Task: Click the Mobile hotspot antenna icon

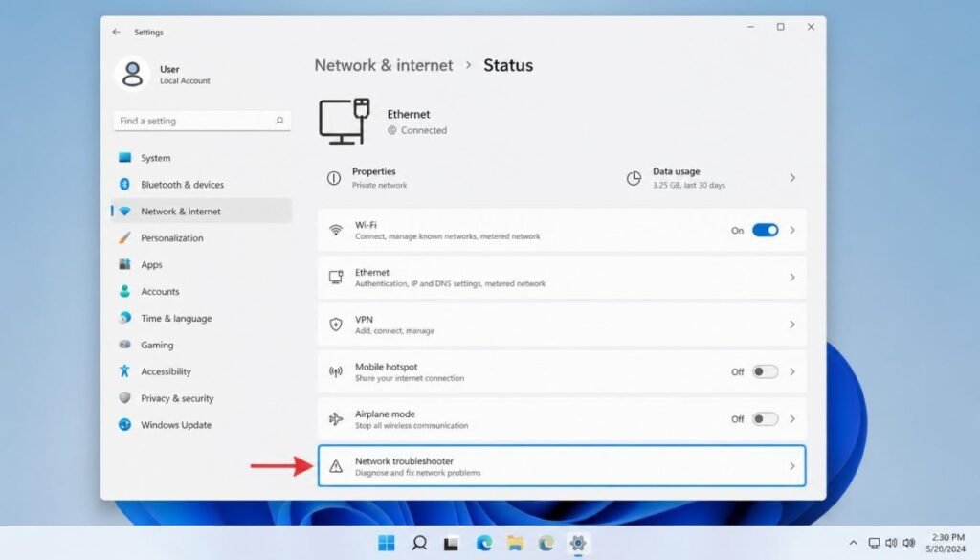Action: pos(336,371)
